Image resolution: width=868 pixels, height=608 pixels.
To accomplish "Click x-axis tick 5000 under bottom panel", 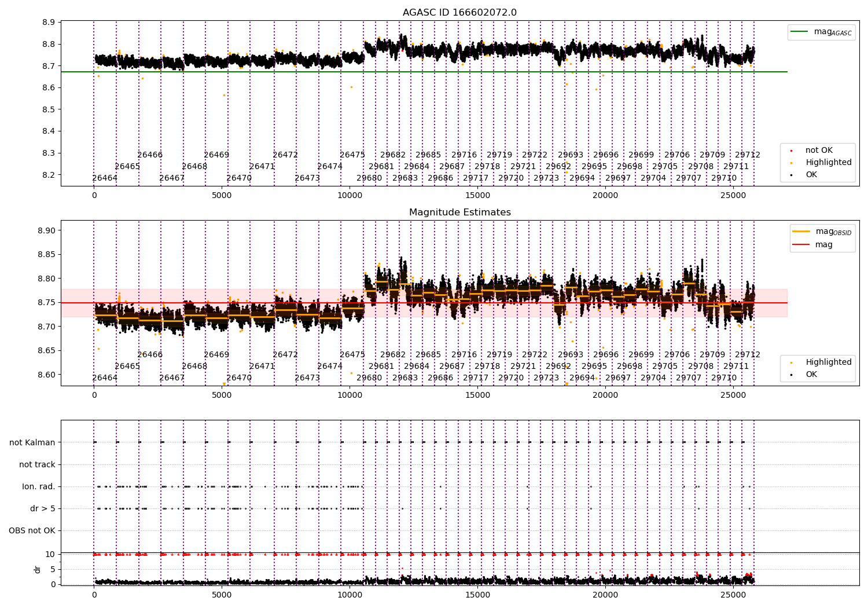I will (x=222, y=594).
